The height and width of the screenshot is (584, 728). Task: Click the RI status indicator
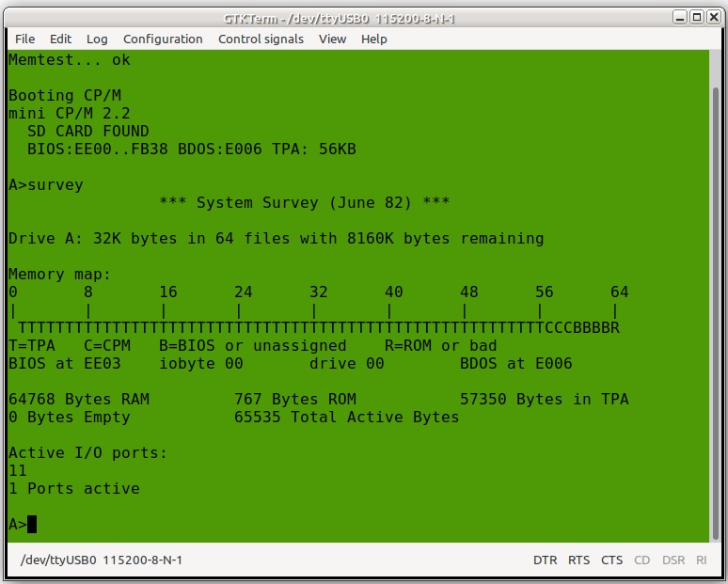[x=702, y=560]
